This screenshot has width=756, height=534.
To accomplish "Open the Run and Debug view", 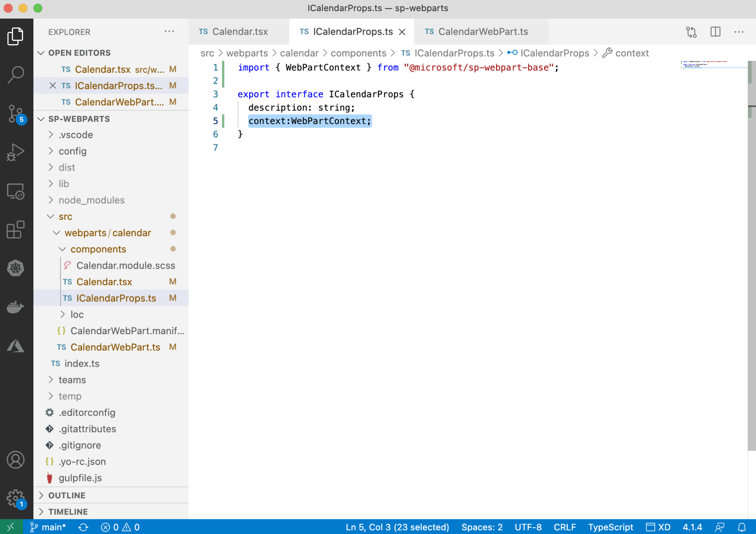I will coord(16,152).
